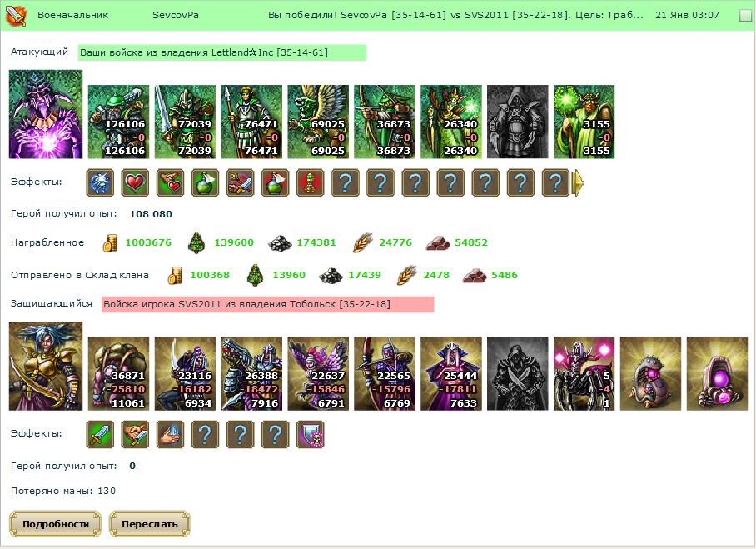Screen dimensions: 756x549
Task: Click the first green potion effect icon
Action: (x=205, y=182)
